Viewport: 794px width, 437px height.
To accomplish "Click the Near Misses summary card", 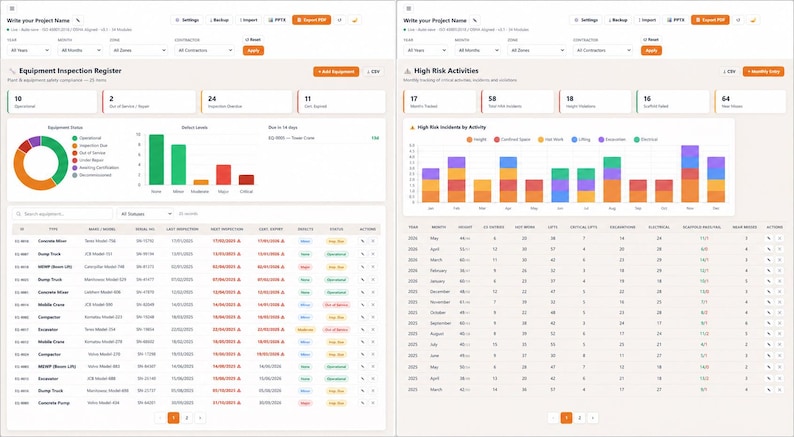I will [750, 102].
